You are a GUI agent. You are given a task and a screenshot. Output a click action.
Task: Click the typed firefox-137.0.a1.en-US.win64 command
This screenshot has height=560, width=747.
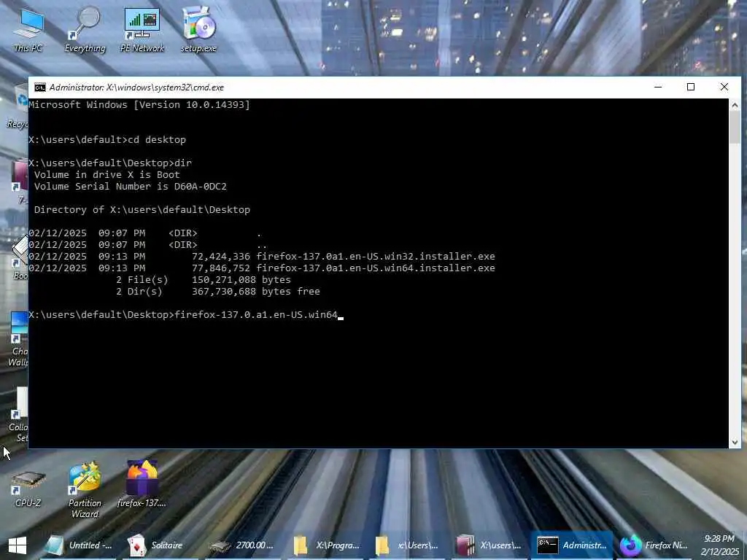[x=256, y=315]
